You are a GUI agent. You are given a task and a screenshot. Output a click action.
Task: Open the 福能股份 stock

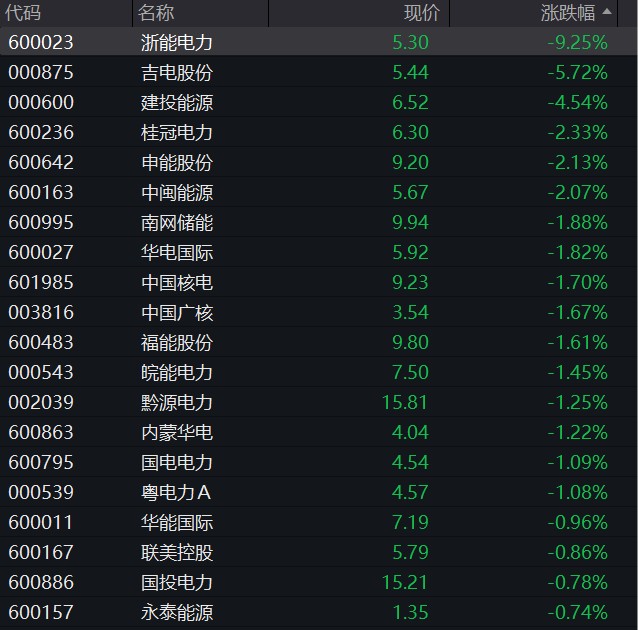tap(177, 342)
